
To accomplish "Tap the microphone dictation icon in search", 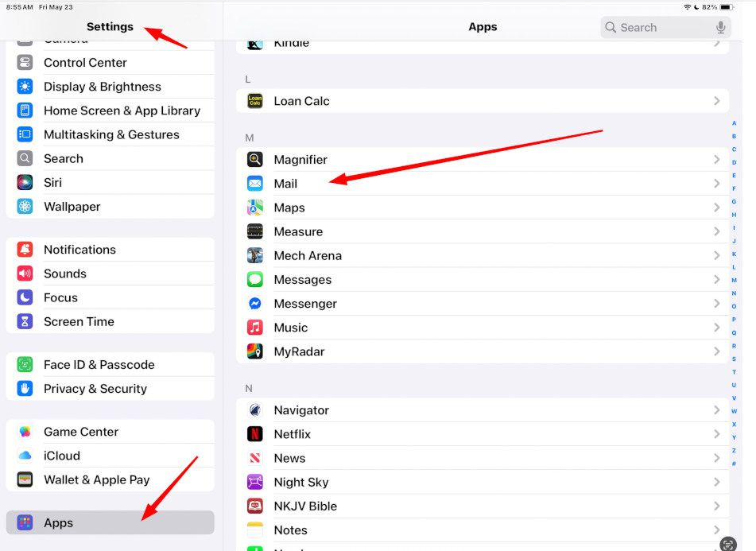I will [x=721, y=28].
